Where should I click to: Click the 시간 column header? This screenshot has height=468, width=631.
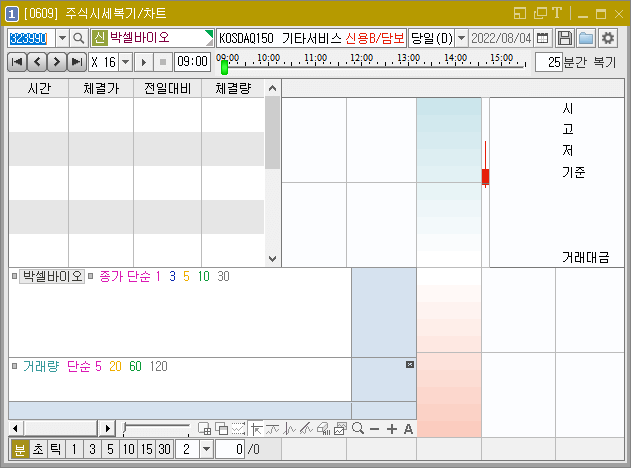(x=39, y=89)
